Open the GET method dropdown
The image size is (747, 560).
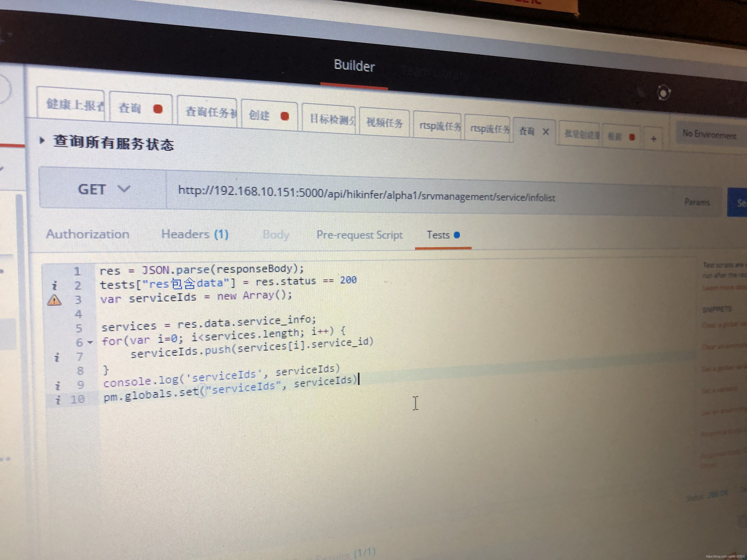pyautogui.click(x=103, y=189)
